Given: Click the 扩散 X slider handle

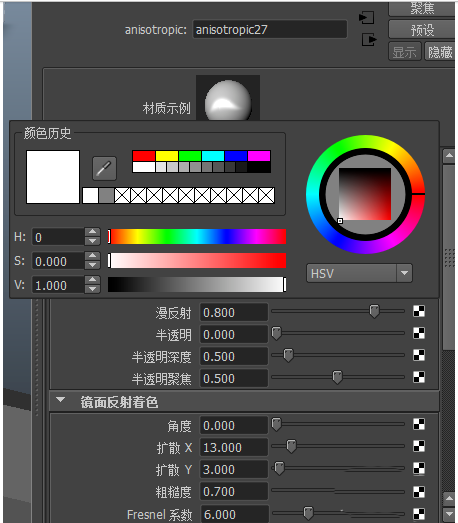Looking at the screenshot, I should pos(291,446).
